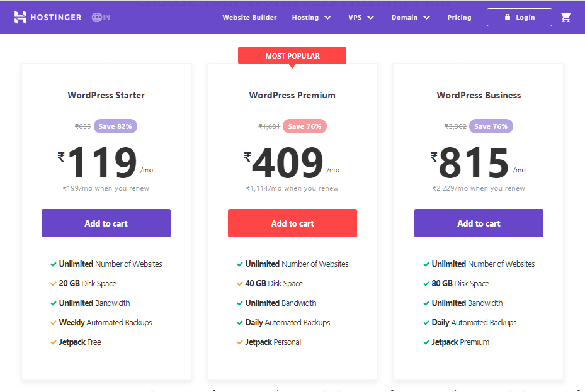Open the Hostinger logo homepage
585x392 pixels.
click(x=47, y=17)
